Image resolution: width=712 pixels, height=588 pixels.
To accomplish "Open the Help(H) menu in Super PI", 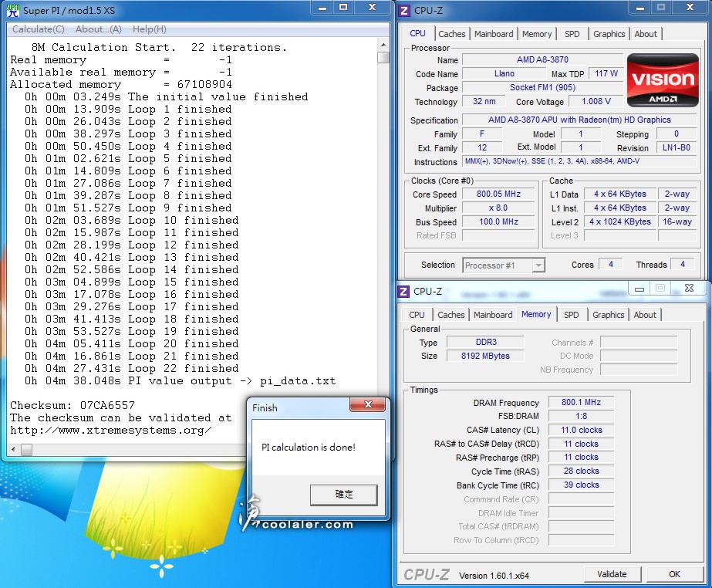I will coord(150,29).
